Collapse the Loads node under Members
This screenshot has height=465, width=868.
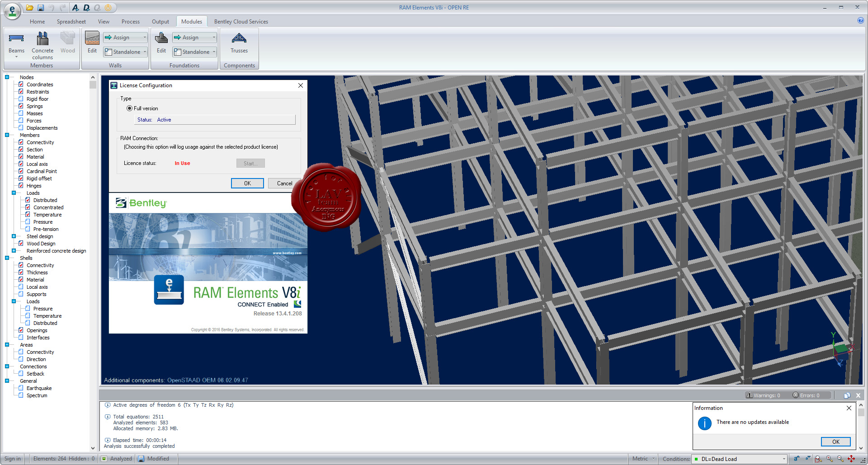(14, 193)
